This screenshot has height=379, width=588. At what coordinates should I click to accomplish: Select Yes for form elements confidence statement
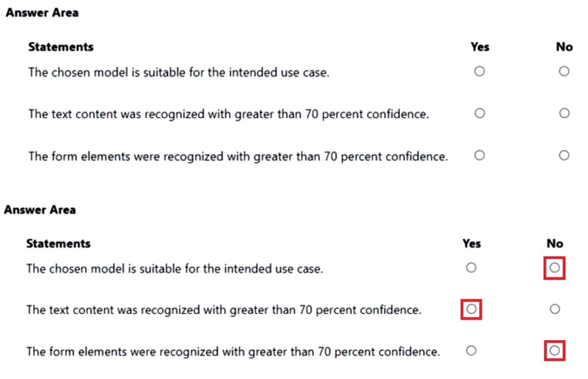tap(480, 155)
